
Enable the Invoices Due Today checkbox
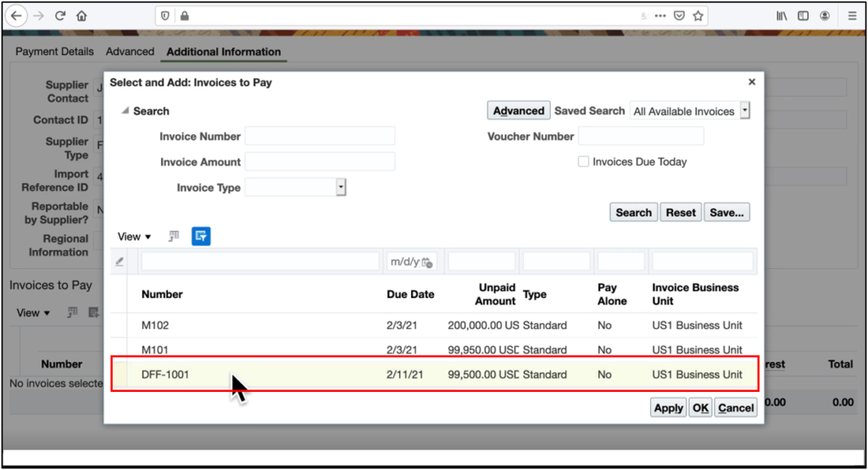tap(583, 162)
